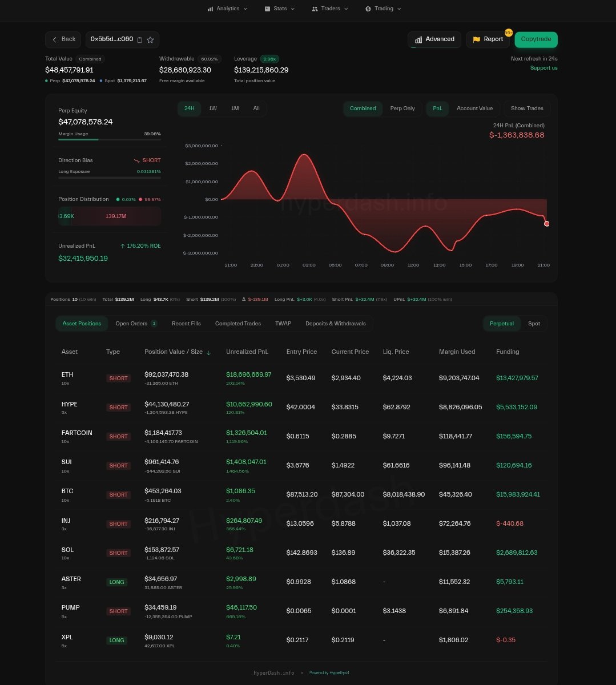Switch to Deposits & Withdrawals tab
Viewport: 616px width, 685px height.
point(335,324)
